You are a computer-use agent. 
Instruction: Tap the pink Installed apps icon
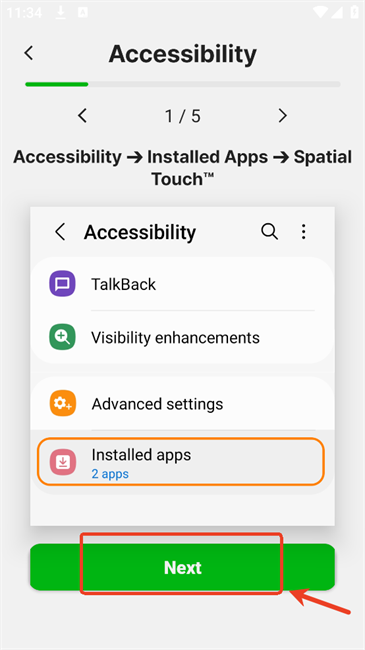pos(63,462)
